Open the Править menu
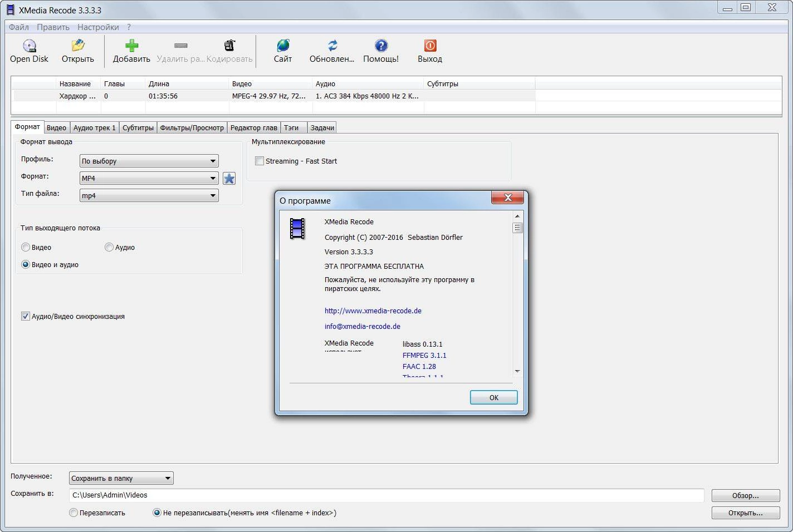 click(53, 27)
